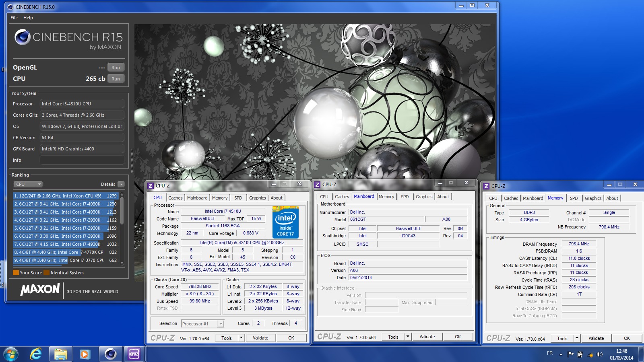This screenshot has width=644, height=362.
Task: Run the OpenGL benchmark
Action: pos(116,68)
